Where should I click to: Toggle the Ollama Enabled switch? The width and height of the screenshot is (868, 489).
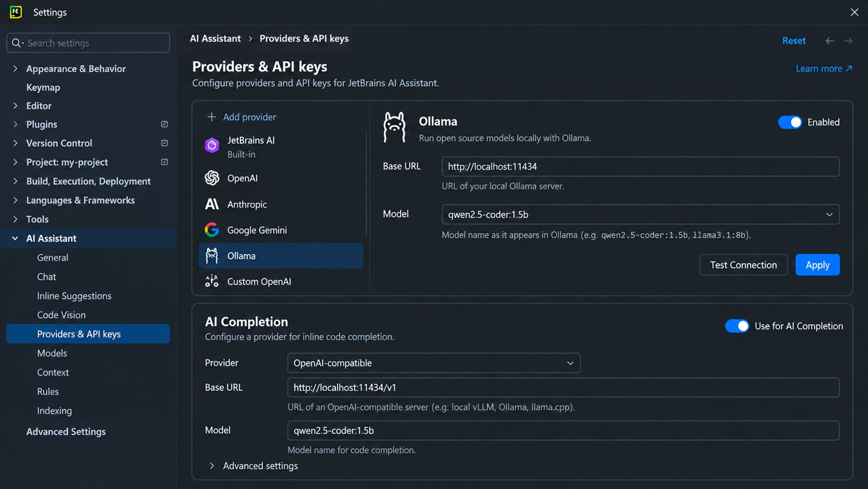[x=790, y=122]
